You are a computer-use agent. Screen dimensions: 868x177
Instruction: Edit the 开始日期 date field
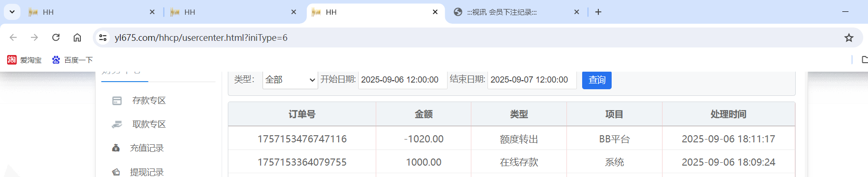click(402, 80)
